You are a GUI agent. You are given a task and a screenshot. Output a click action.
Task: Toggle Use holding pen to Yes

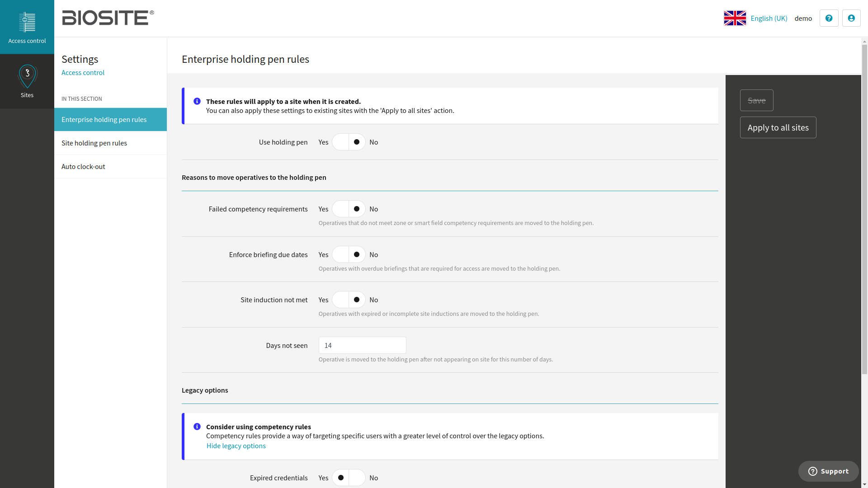tap(340, 142)
